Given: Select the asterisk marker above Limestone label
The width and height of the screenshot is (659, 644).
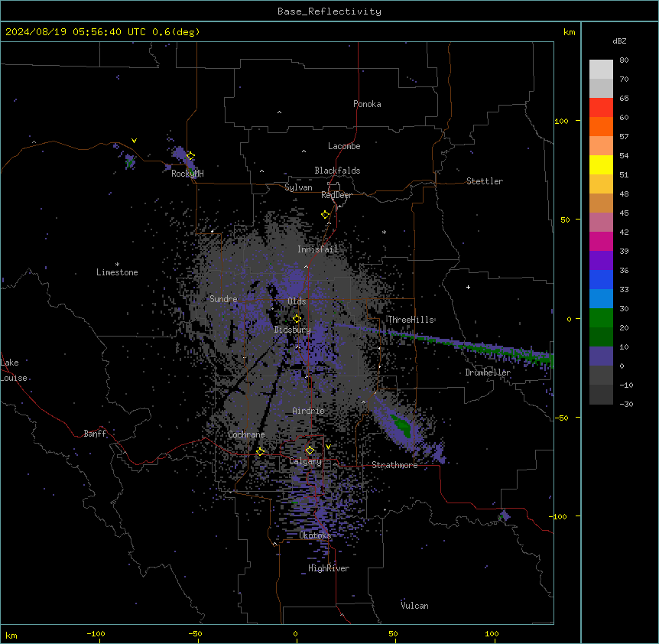Looking at the screenshot, I should pyautogui.click(x=117, y=265).
